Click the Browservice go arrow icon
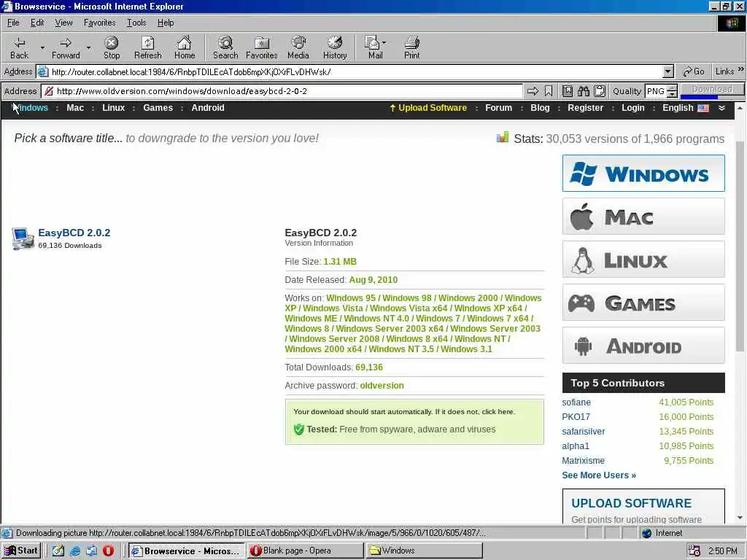Screen dimensions: 747x560 pyautogui.click(x=533, y=91)
